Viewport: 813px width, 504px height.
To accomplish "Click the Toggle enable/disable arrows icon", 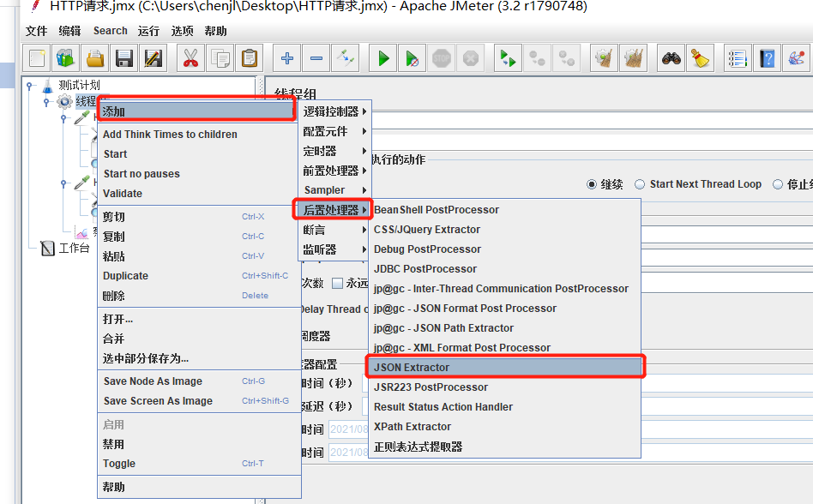I will click(346, 58).
